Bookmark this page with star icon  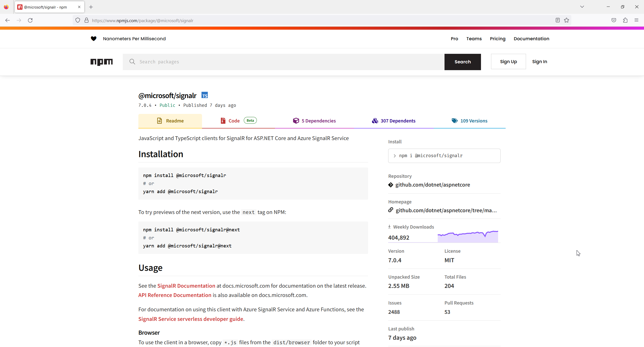tap(567, 20)
